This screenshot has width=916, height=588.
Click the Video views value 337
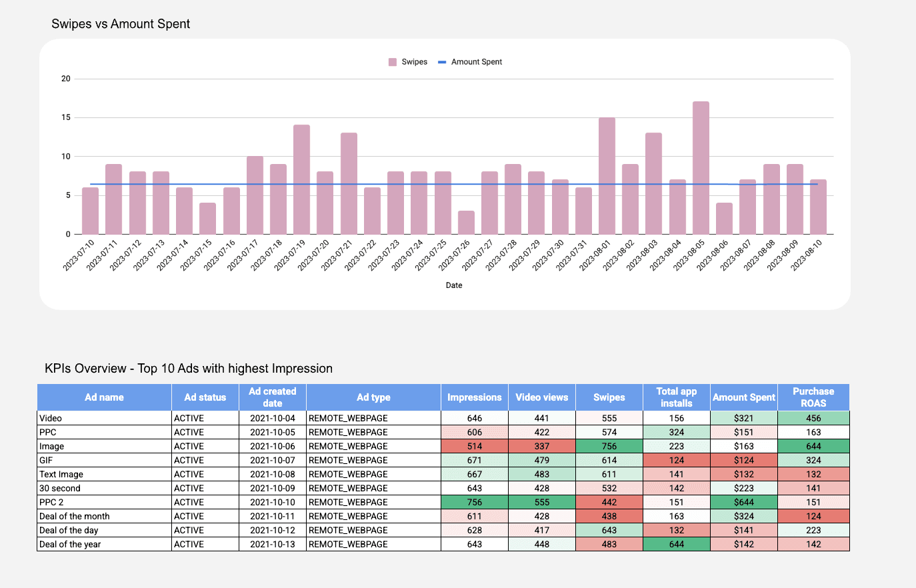pyautogui.click(x=542, y=447)
